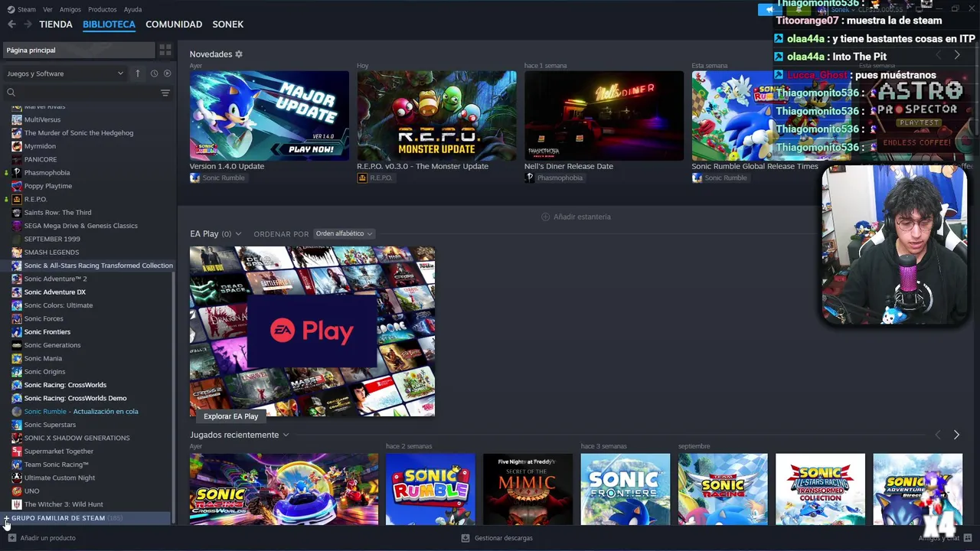
Task: Click the Añadir estantería plus icon
Action: [x=546, y=217]
